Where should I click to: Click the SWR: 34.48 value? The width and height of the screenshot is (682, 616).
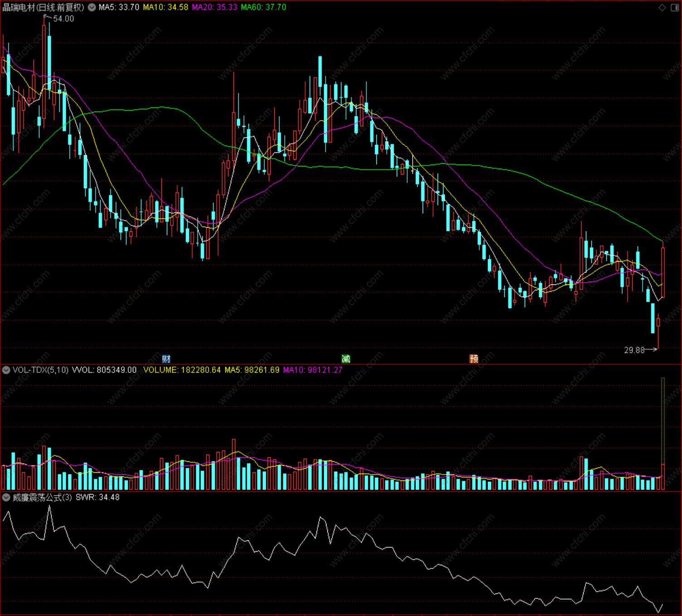pyautogui.click(x=97, y=498)
